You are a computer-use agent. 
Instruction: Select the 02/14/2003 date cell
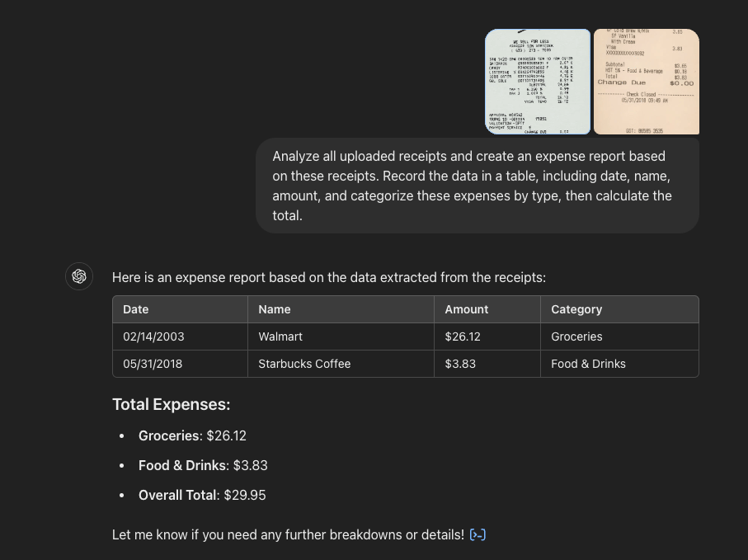tap(181, 336)
